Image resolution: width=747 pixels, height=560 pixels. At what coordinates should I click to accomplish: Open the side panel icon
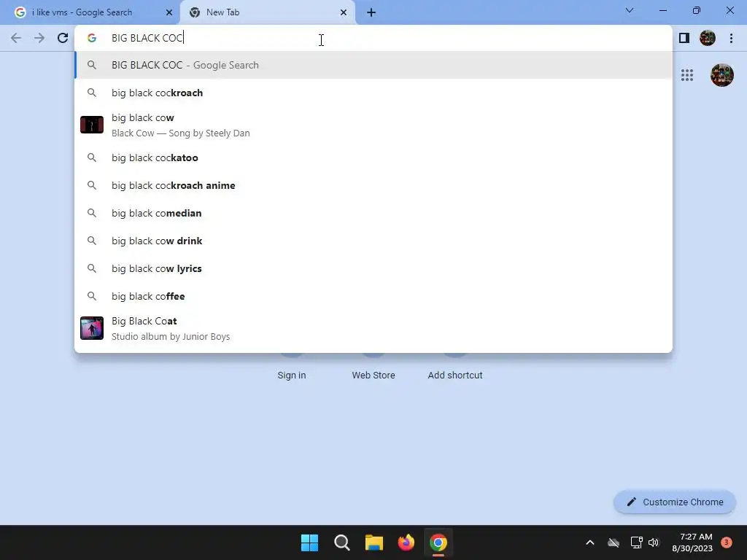point(684,38)
